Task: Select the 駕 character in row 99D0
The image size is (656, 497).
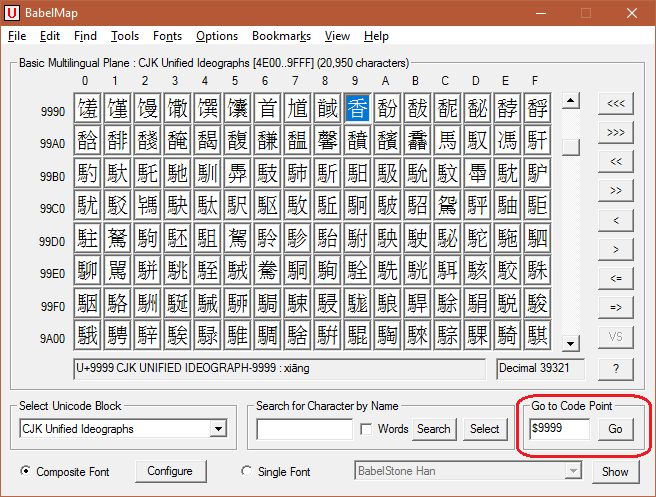Action: (237, 238)
